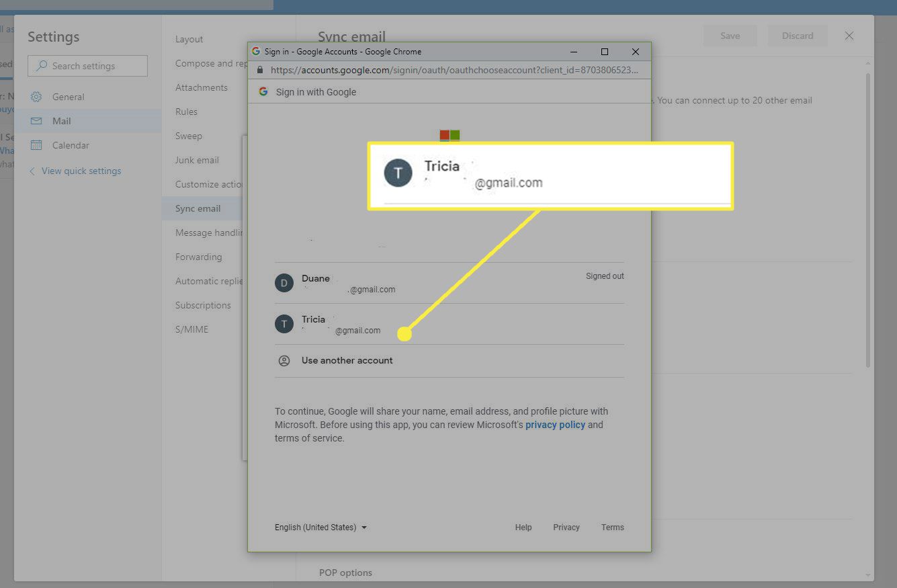Click the POP options heading
897x588 pixels.
tap(345, 573)
